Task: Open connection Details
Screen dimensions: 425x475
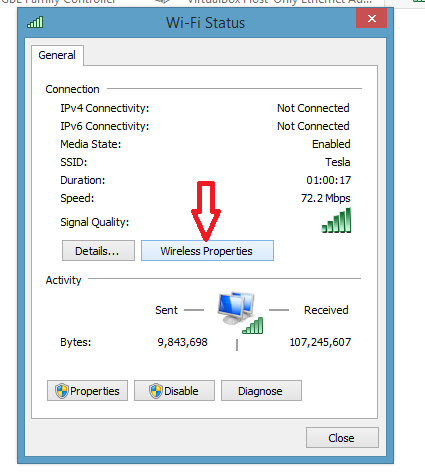Action: pyautogui.click(x=98, y=251)
